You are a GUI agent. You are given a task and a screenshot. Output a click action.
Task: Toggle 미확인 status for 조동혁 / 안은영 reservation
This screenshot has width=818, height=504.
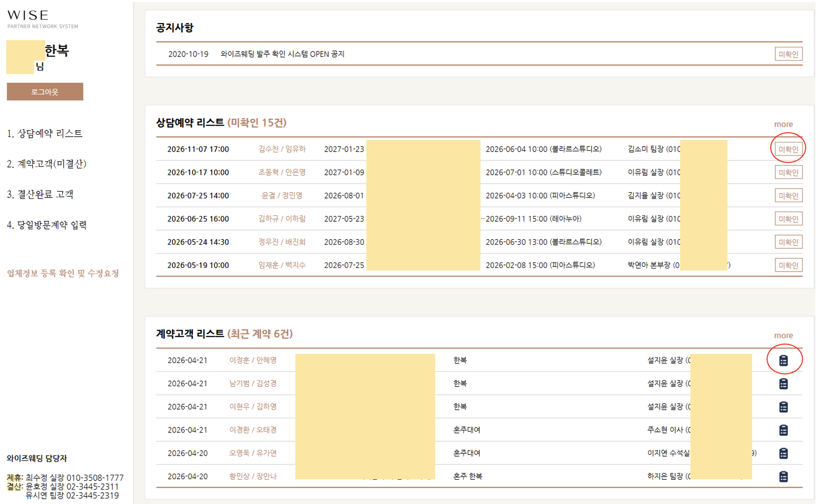788,172
